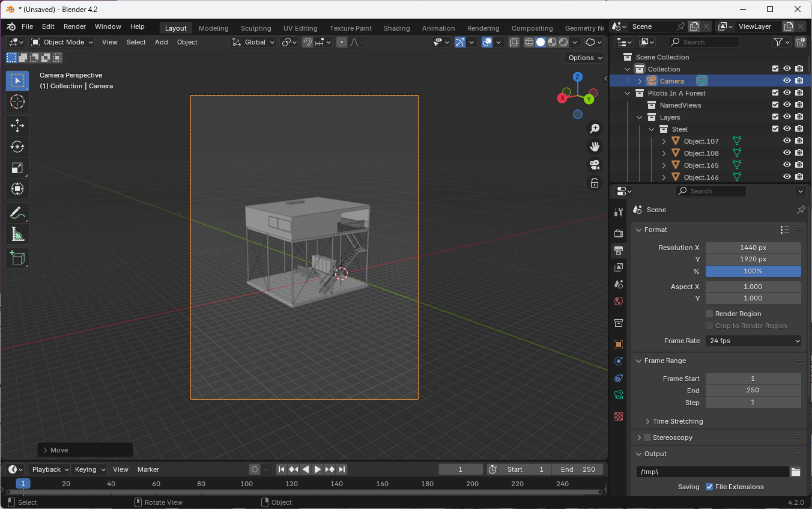Click the resolution percentage 100% slider
This screenshot has width=812, height=509.
click(x=753, y=271)
